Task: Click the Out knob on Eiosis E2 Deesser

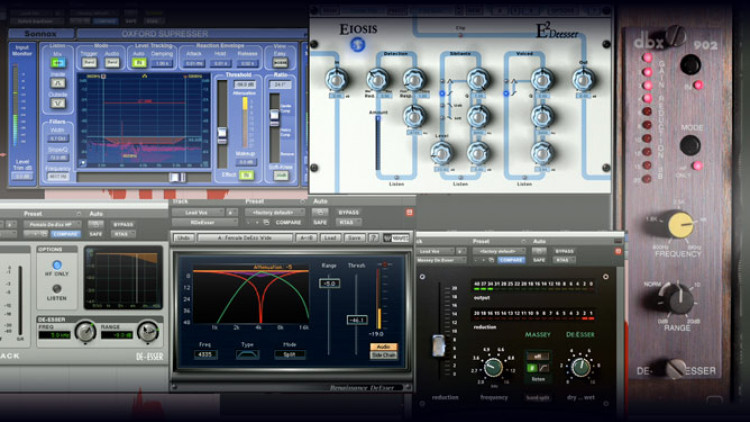Action: 583,79
